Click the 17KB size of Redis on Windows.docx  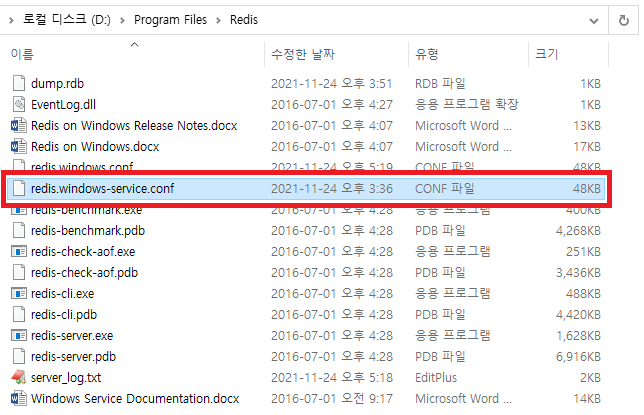[x=587, y=146]
